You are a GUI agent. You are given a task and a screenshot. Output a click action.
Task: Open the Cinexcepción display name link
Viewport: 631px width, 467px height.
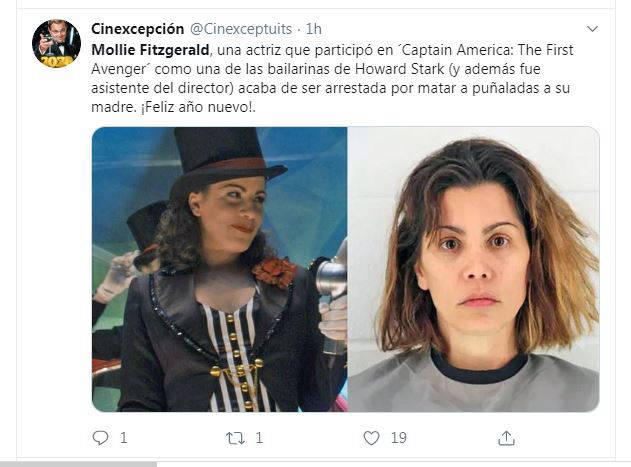138,29
